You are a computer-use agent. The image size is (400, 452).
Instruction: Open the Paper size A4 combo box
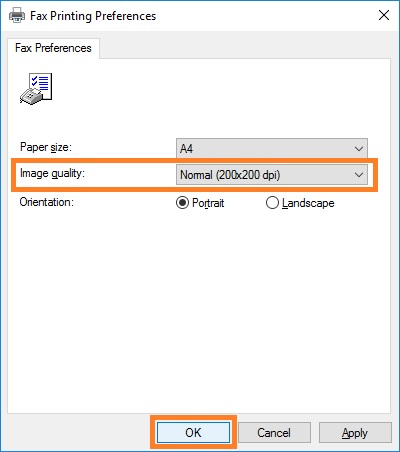pos(272,148)
